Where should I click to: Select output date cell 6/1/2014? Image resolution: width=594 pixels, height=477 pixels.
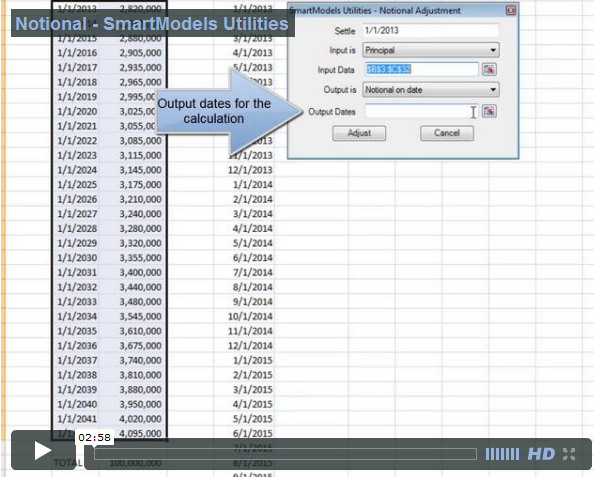point(244,258)
